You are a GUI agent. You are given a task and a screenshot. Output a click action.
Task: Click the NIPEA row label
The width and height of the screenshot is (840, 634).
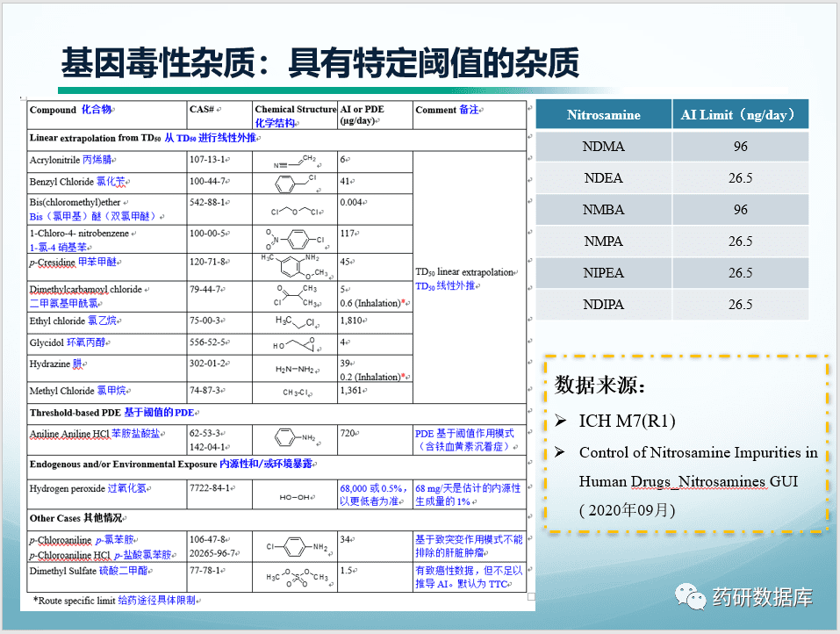tap(604, 273)
